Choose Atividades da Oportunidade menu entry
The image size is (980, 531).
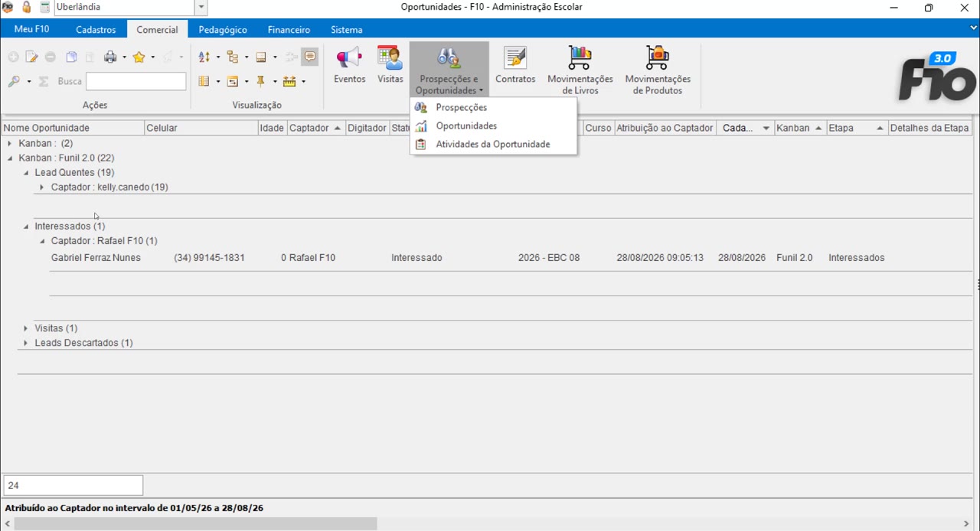click(x=493, y=145)
